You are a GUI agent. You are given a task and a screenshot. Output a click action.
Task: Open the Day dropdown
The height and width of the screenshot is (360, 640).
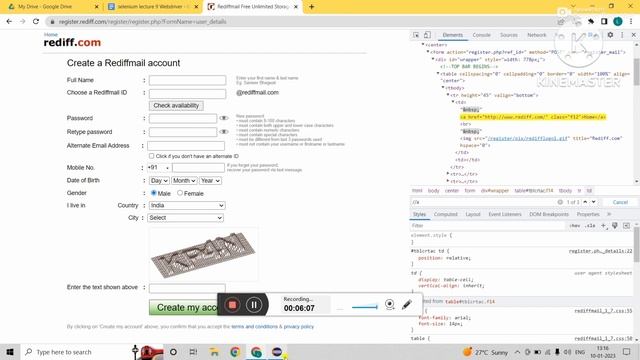(159, 180)
